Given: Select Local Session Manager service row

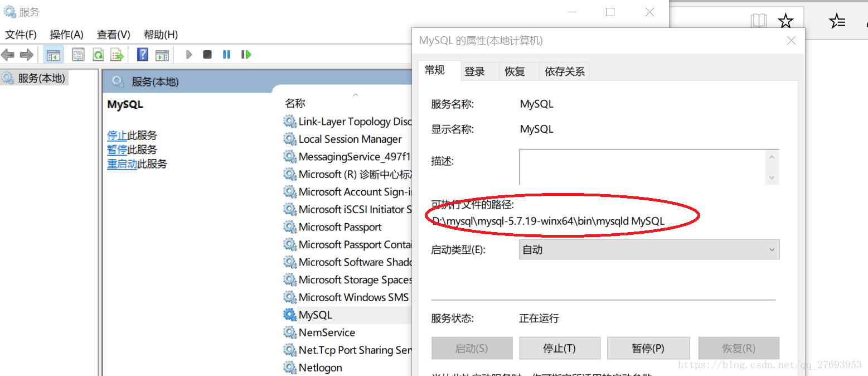Looking at the screenshot, I should [x=347, y=139].
